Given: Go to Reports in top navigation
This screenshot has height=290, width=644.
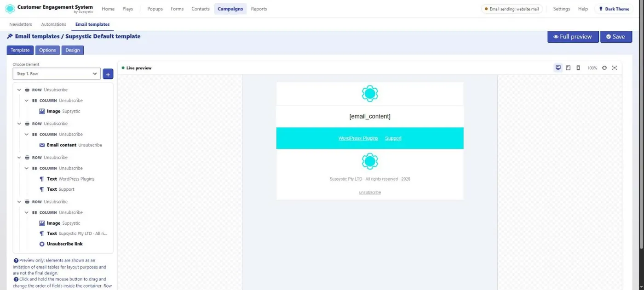Looking at the screenshot, I should tap(259, 9).
